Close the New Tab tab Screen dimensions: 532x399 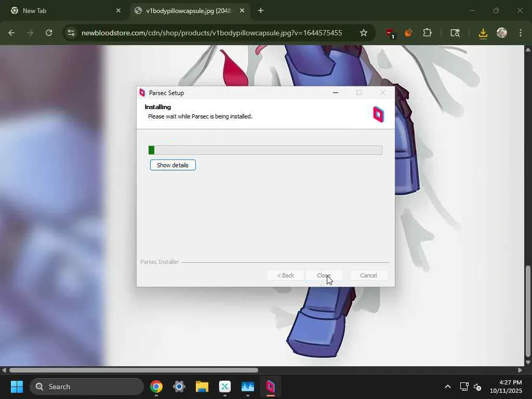tap(118, 11)
